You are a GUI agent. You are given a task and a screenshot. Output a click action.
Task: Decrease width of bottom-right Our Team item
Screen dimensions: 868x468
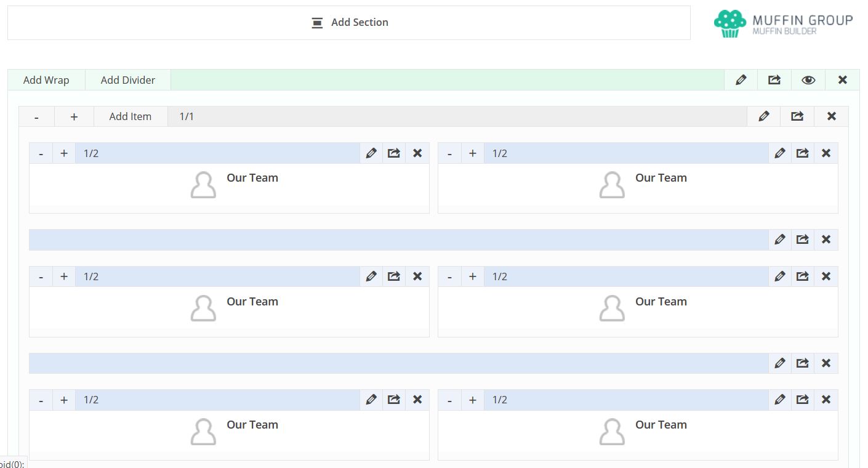(449, 400)
